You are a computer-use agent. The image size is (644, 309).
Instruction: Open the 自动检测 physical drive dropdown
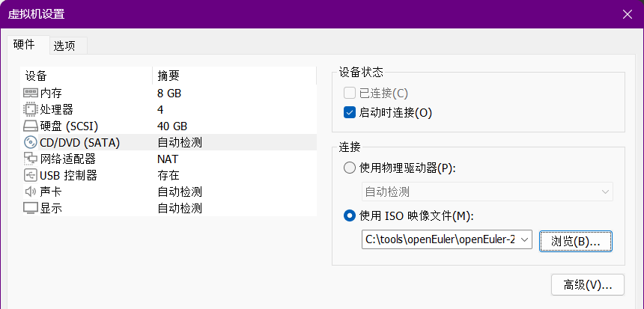click(487, 192)
